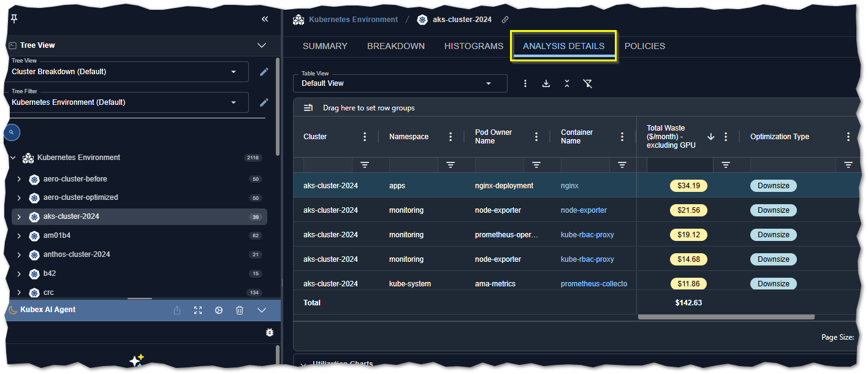Open Total Waste column menu
This screenshot has width=868, height=374.
pos(726,137)
